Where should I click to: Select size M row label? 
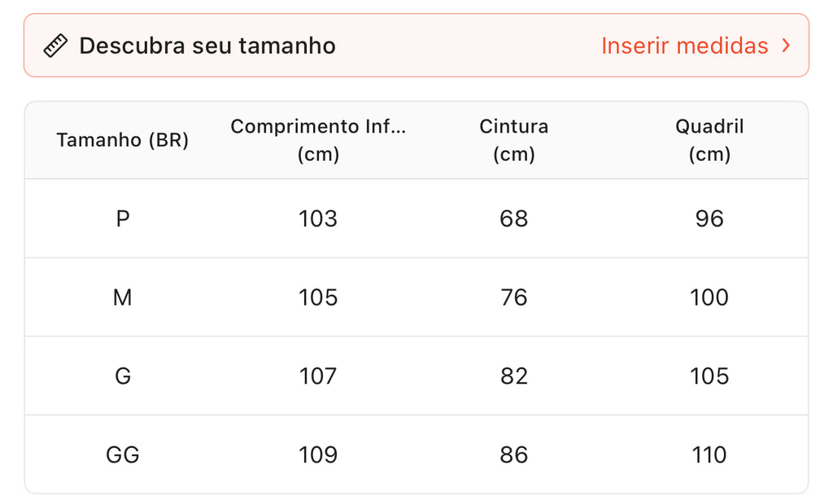pyautogui.click(x=123, y=298)
